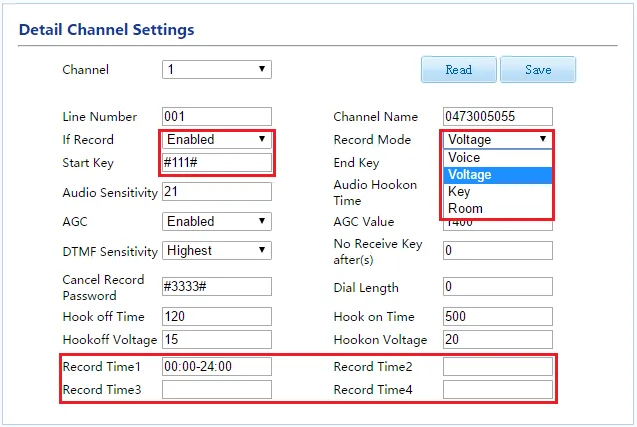The height and width of the screenshot is (427, 637).
Task: Click the empty Record Time2 field
Action: pyautogui.click(x=497, y=367)
